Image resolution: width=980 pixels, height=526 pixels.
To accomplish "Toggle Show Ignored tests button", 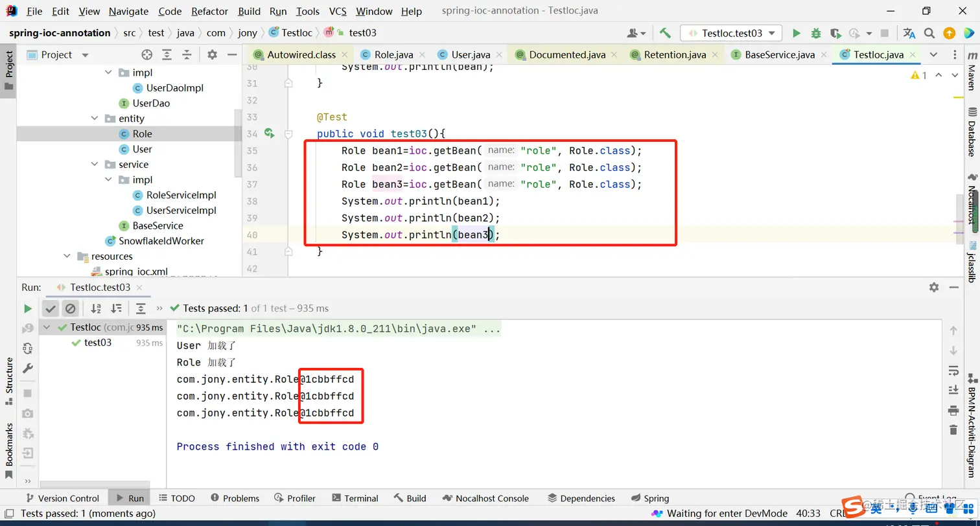I will pyautogui.click(x=71, y=308).
